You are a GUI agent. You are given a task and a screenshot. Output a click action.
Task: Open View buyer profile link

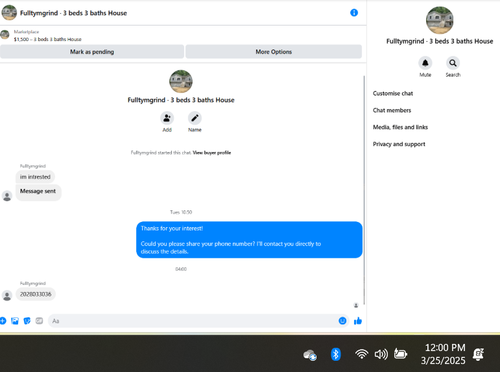coord(212,153)
